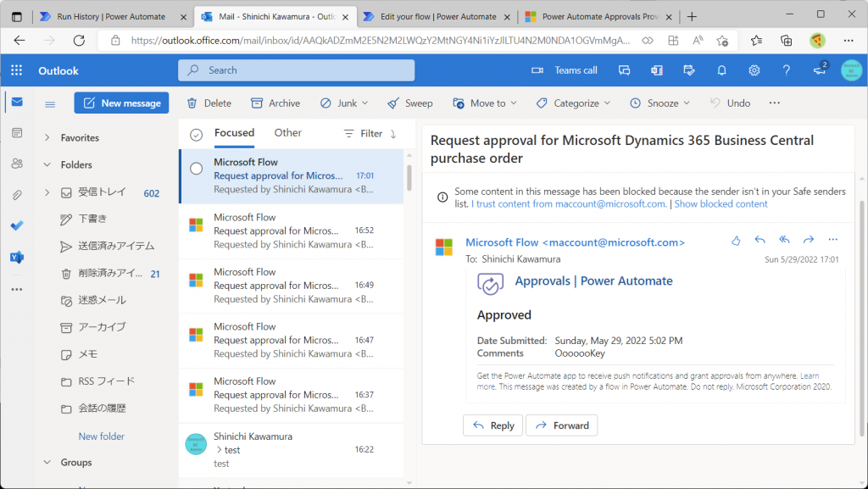The height and width of the screenshot is (489, 868).
Task: Click the Outlook search box
Action: pyautogui.click(x=296, y=70)
